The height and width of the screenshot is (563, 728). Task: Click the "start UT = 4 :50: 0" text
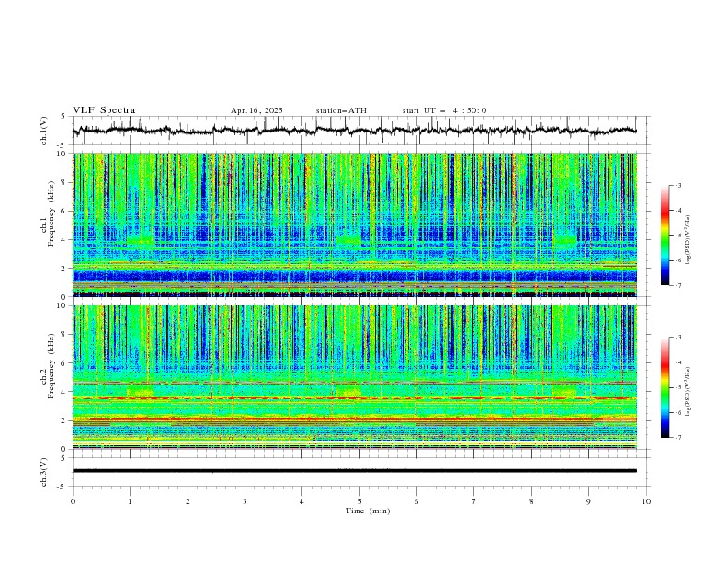coord(444,110)
